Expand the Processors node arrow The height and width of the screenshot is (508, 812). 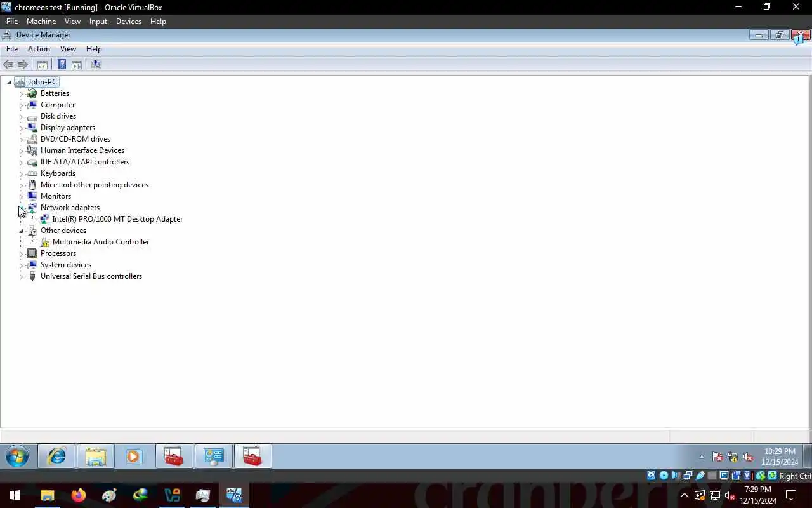(x=21, y=254)
